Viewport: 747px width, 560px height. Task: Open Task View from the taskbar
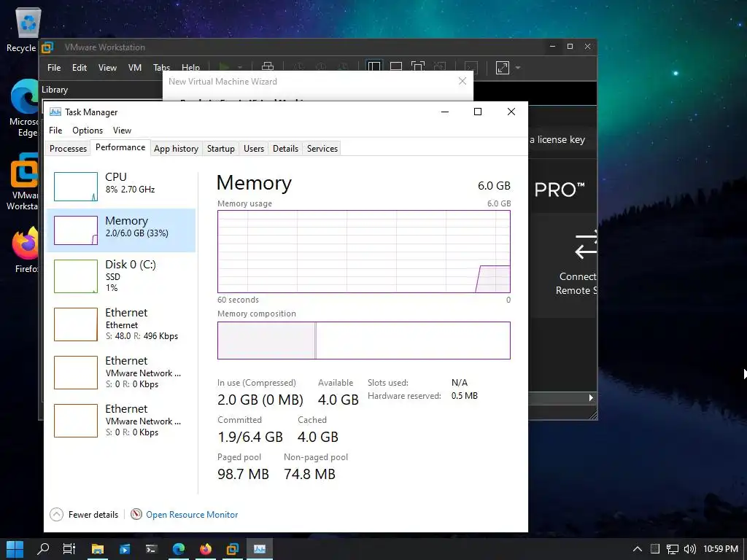click(69, 549)
